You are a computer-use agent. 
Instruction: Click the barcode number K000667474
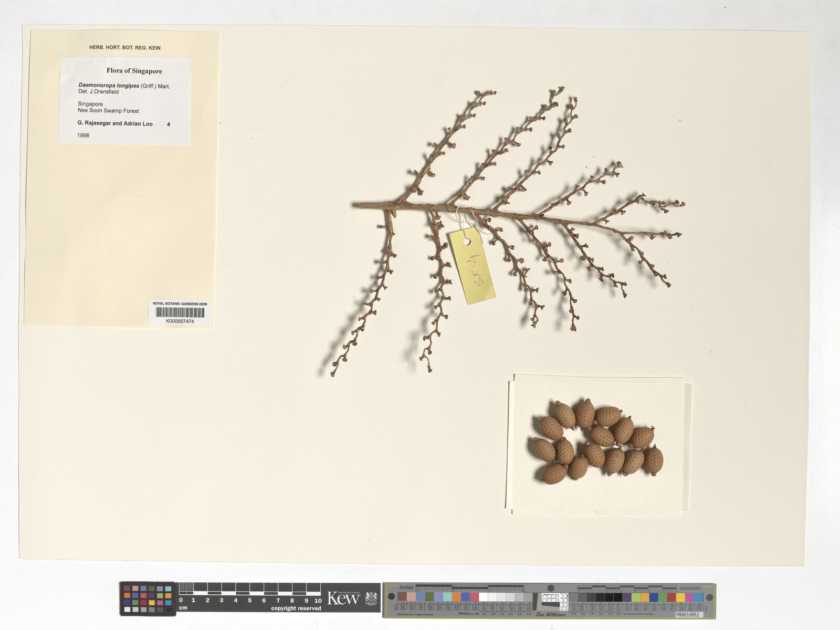pos(180,321)
